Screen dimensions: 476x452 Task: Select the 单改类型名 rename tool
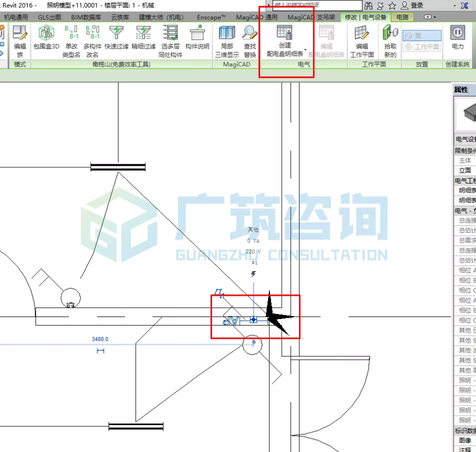(x=71, y=41)
